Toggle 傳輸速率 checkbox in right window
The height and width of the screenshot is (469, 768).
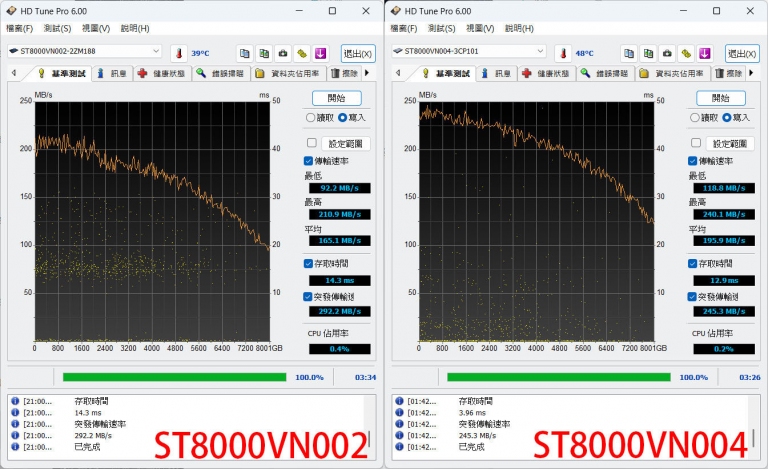click(x=693, y=161)
